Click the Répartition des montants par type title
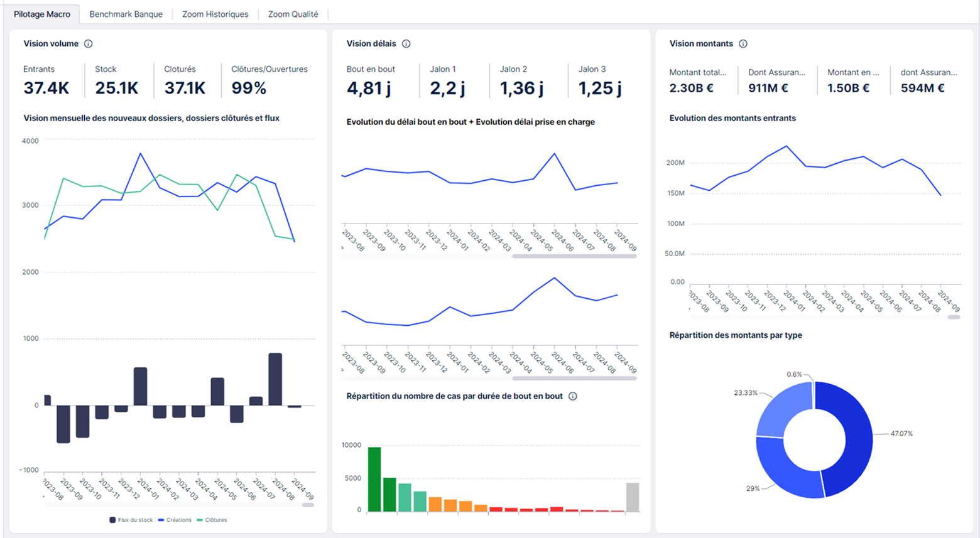Screen dimensions: 980x538 coord(736,335)
